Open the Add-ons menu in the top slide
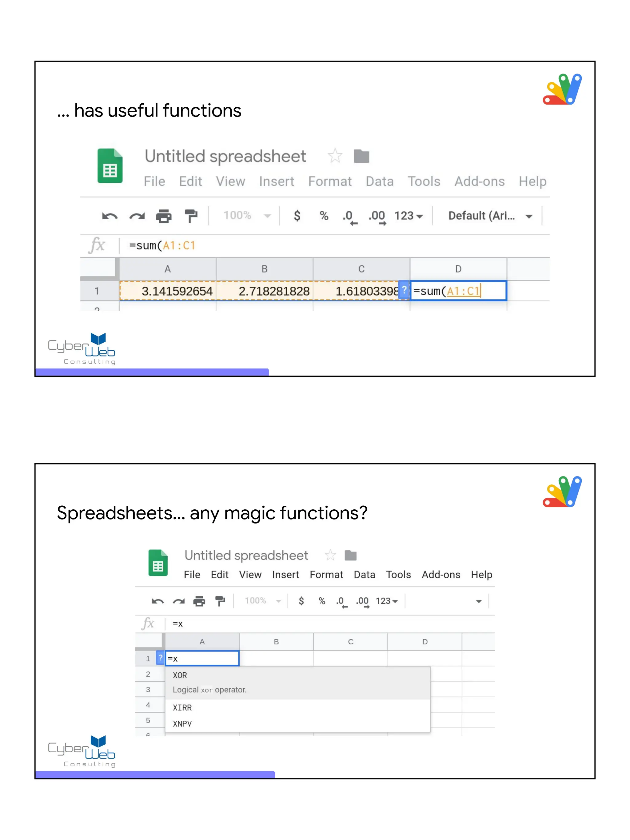This screenshot has height=840, width=630. coord(479,181)
